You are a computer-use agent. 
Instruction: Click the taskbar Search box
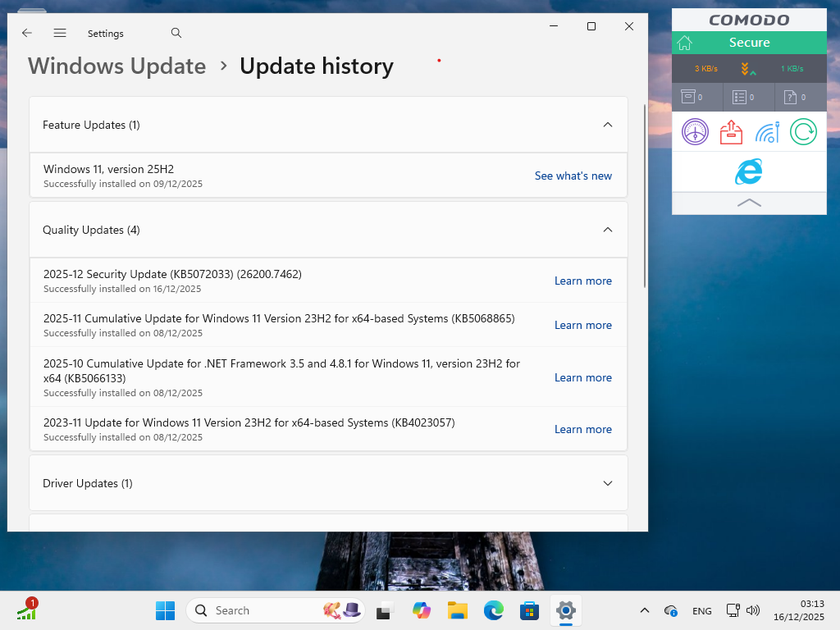coord(276,610)
